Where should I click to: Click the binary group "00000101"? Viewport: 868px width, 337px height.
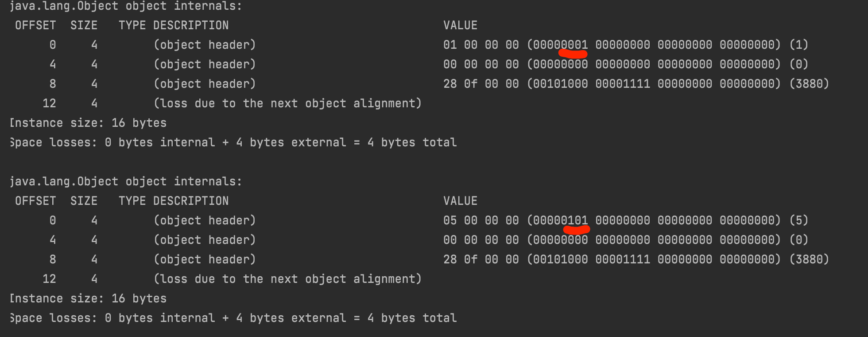click(560, 220)
